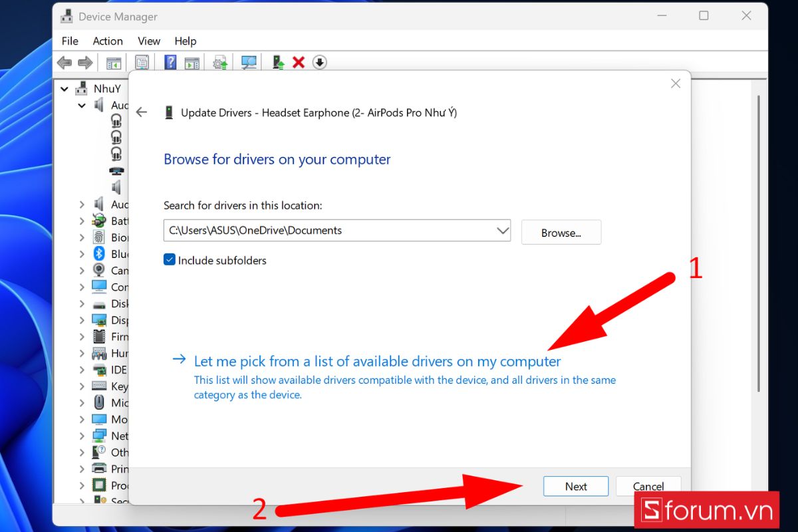Select the Processors category icon in tree
Image resolution: width=798 pixels, height=532 pixels.
[x=99, y=485]
